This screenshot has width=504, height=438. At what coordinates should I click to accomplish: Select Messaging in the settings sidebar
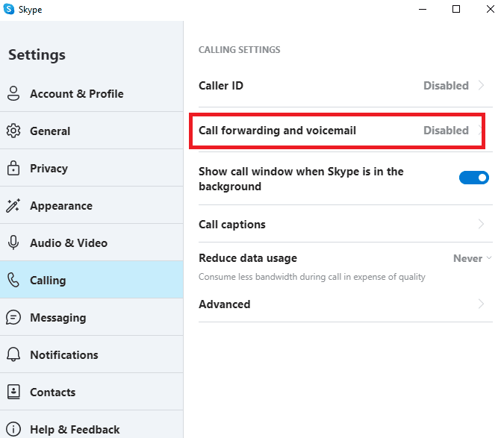click(92, 317)
